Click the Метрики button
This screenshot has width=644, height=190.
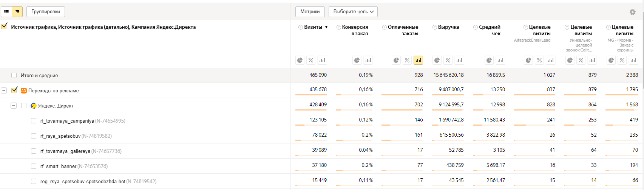click(310, 12)
